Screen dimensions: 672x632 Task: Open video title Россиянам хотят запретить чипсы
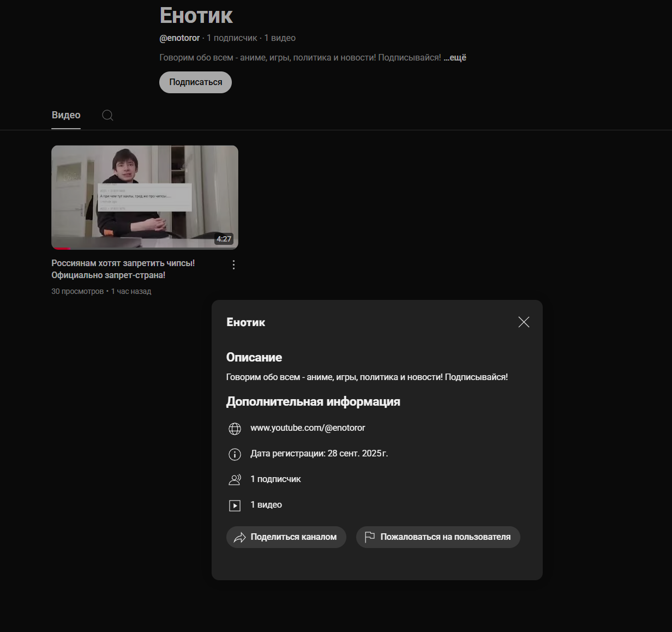123,269
